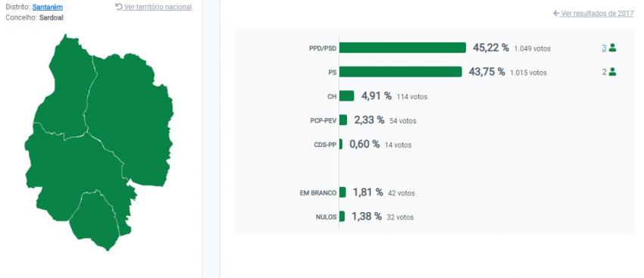Click the person icon in the PS row

[x=612, y=72]
